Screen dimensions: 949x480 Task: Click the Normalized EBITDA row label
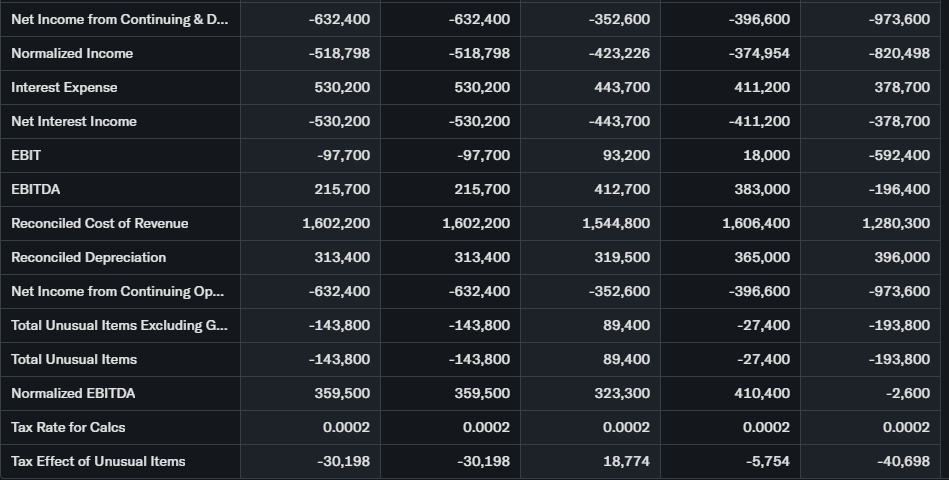click(73, 393)
